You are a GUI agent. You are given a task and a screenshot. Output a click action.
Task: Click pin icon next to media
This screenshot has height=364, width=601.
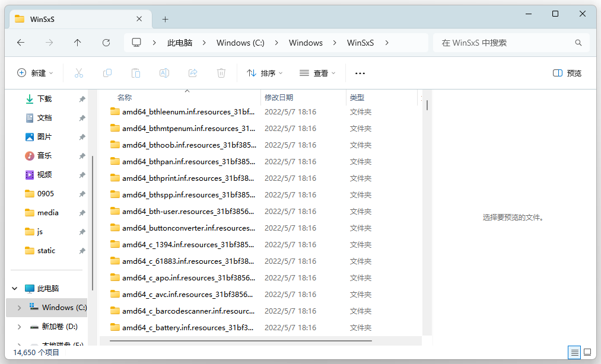click(x=82, y=213)
